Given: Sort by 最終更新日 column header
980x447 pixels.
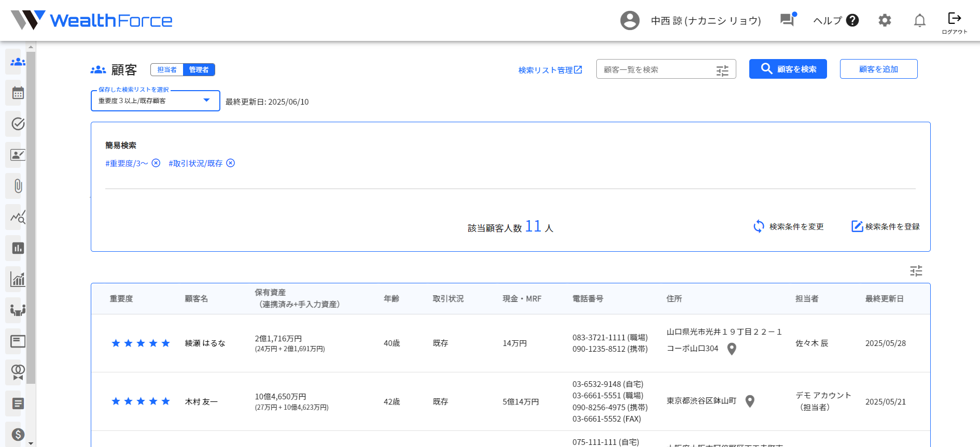Looking at the screenshot, I should pos(885,299).
